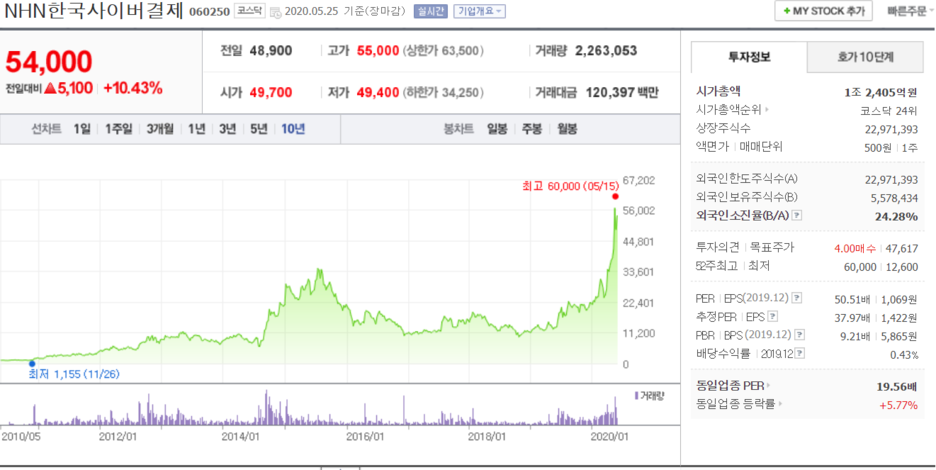Click the MY STOCK 추가 button
The height and width of the screenshot is (470, 936).
(x=823, y=11)
